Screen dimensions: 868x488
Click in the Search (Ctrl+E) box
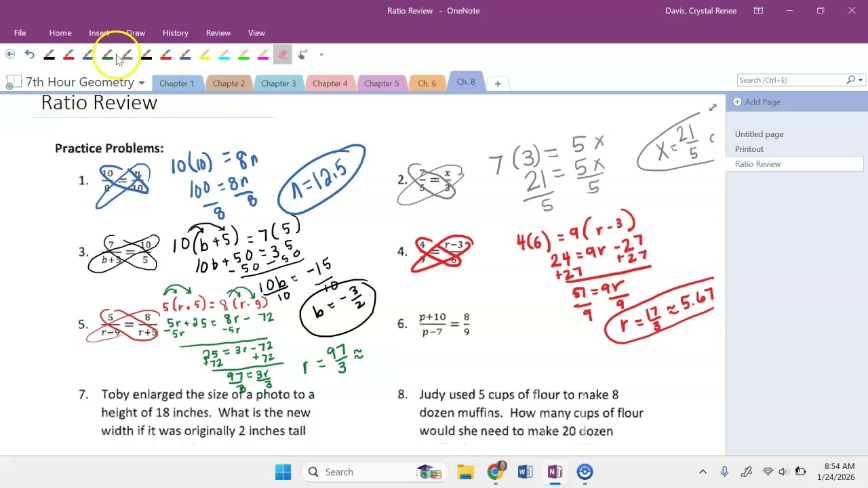click(790, 80)
